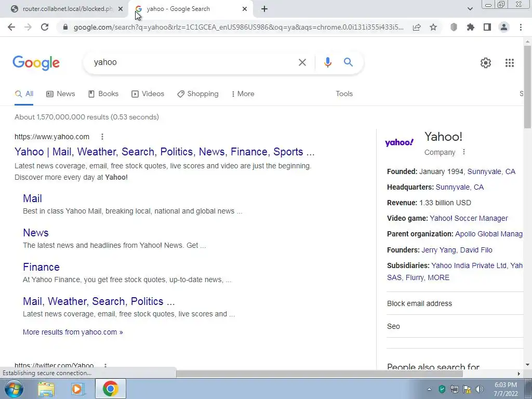
Task: Click MORE subsidiaries link
Action: 438,277
